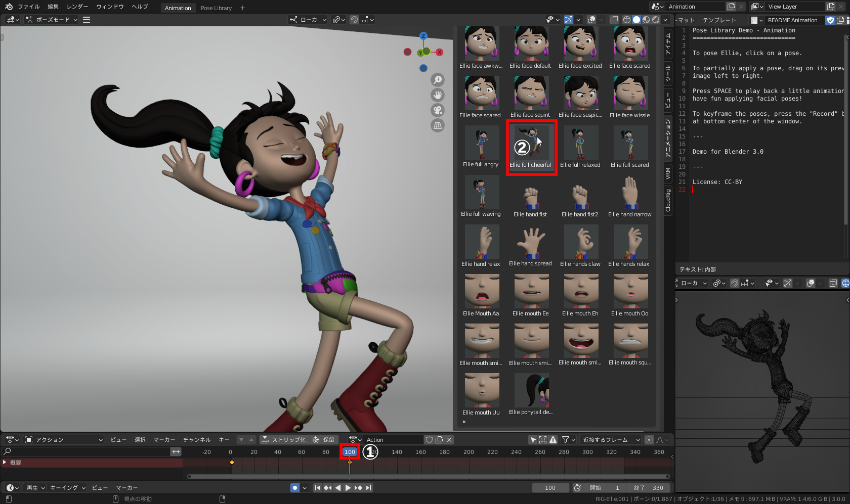
Task: Toggle X-ray display in viewport header
Action: pyautogui.click(x=614, y=20)
